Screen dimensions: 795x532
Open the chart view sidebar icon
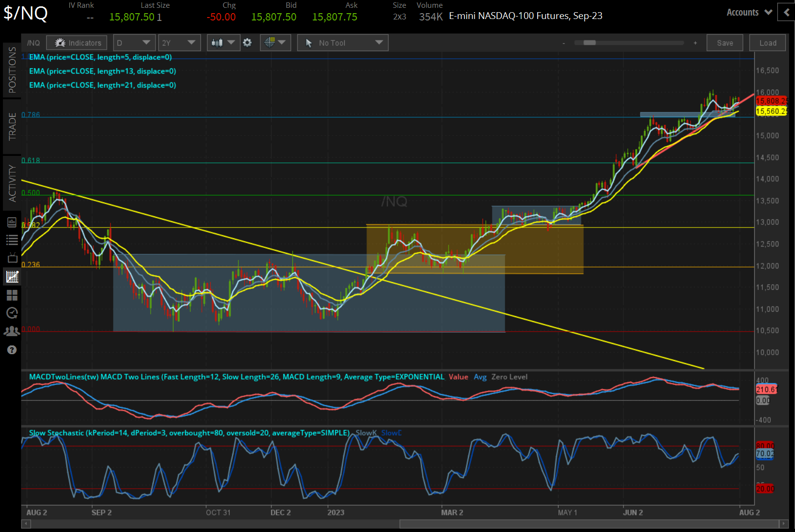(x=12, y=276)
